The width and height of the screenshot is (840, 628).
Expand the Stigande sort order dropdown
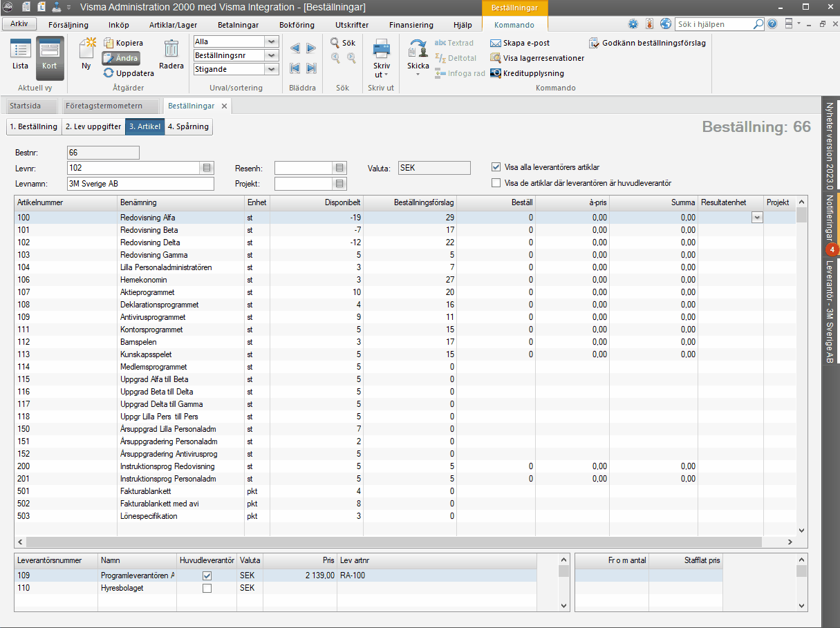point(272,69)
